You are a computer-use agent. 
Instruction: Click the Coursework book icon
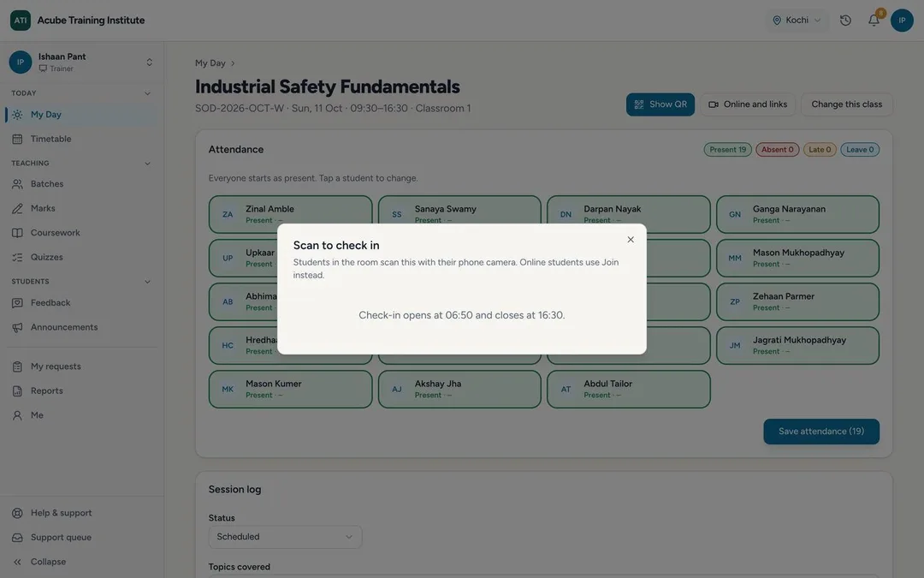click(x=18, y=233)
